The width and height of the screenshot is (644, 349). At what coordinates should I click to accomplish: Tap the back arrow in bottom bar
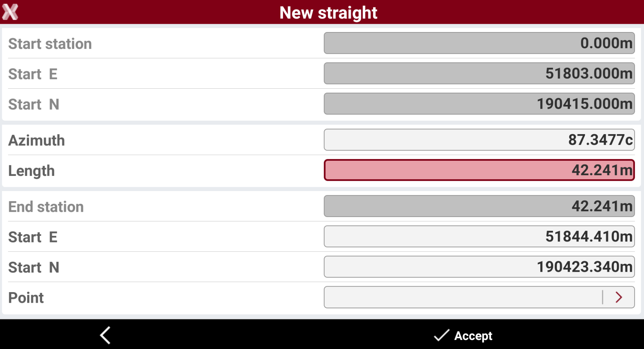coord(105,335)
